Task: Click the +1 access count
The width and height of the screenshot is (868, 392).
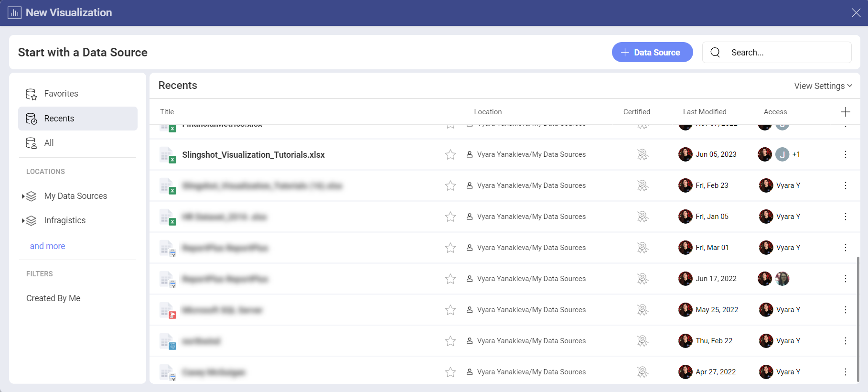Action: 796,154
